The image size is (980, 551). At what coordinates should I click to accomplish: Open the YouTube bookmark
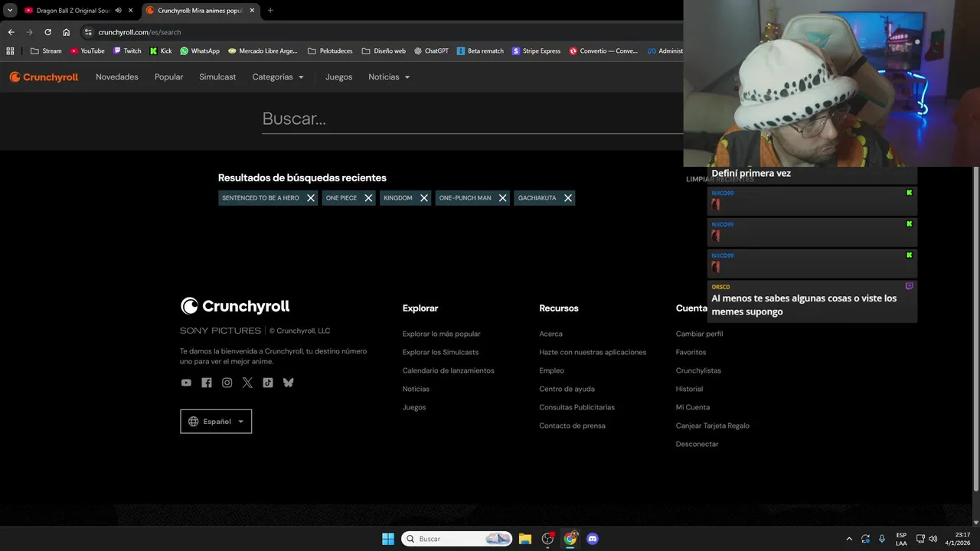pyautogui.click(x=87, y=51)
